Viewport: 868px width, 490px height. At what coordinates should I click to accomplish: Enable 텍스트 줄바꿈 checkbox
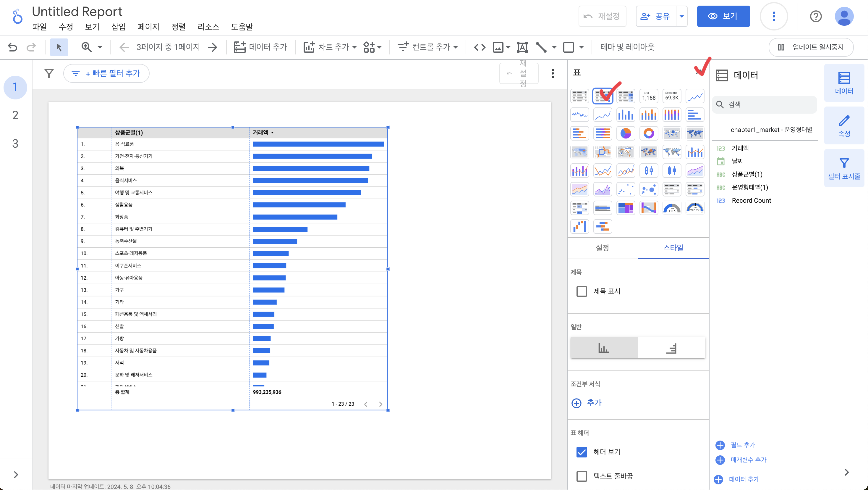click(581, 476)
